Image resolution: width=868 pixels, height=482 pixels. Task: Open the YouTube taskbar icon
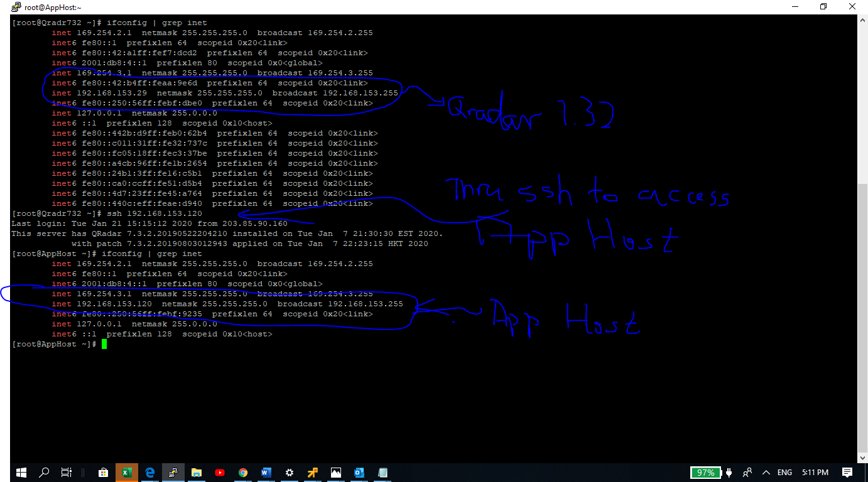[220, 473]
